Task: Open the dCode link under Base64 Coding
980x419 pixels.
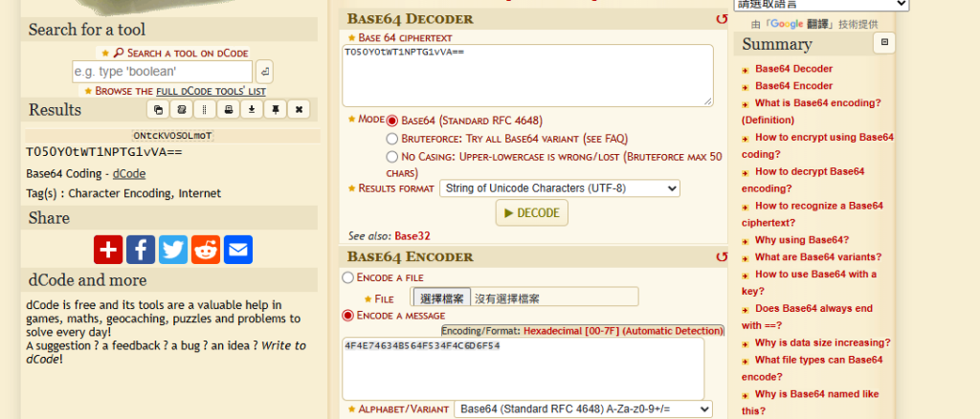Action: pos(129,173)
